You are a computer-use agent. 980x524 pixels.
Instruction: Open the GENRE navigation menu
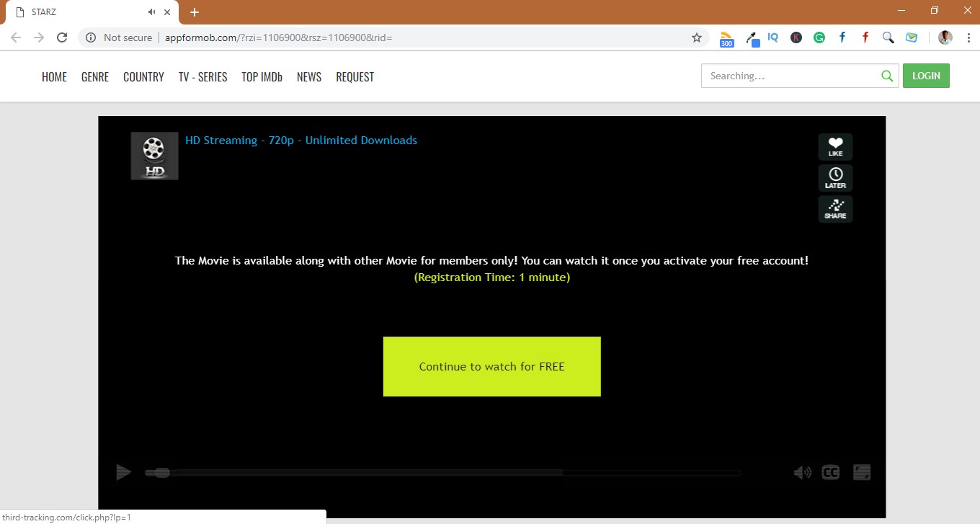coord(94,76)
